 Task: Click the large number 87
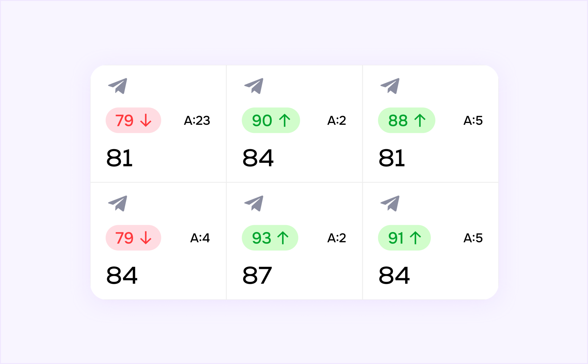(x=257, y=275)
